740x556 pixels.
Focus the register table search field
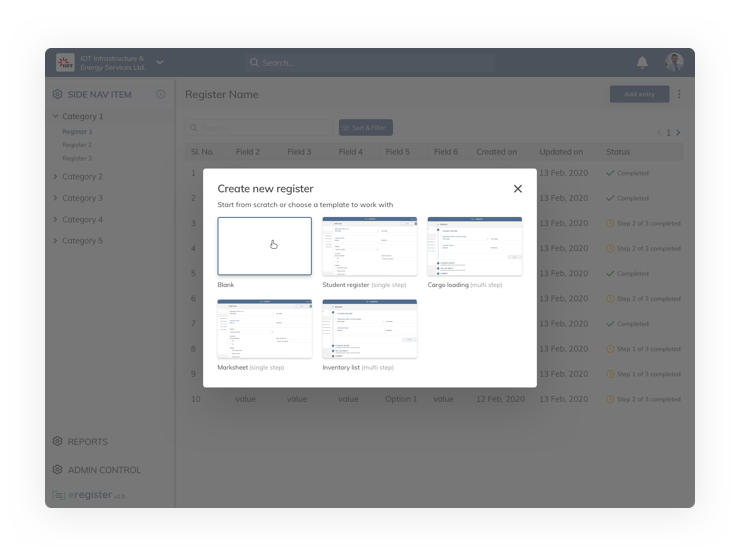tap(259, 127)
